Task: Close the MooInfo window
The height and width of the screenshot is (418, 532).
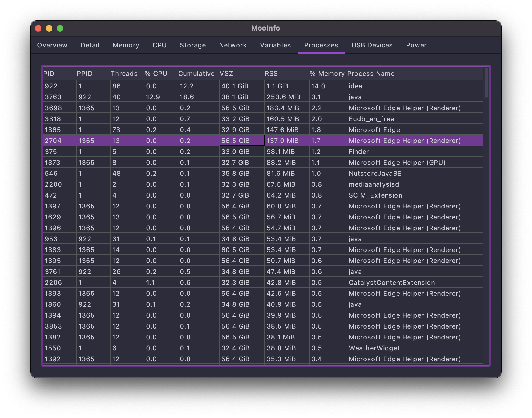Action: [38, 28]
